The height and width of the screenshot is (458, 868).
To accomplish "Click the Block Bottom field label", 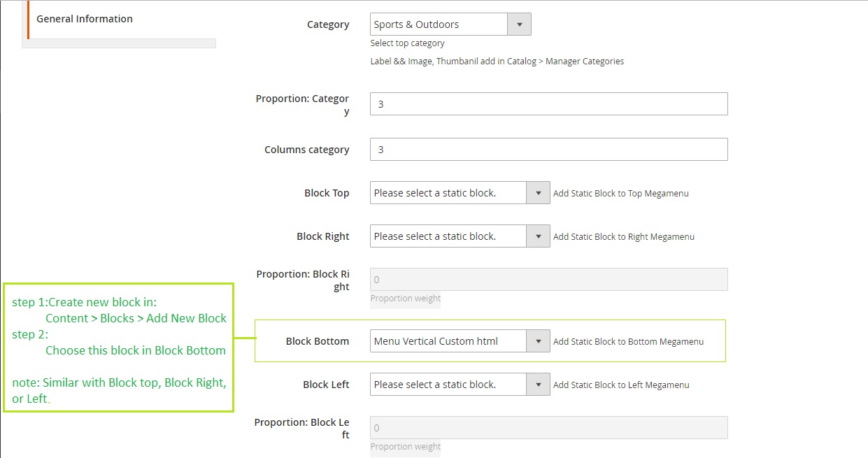I will (317, 341).
